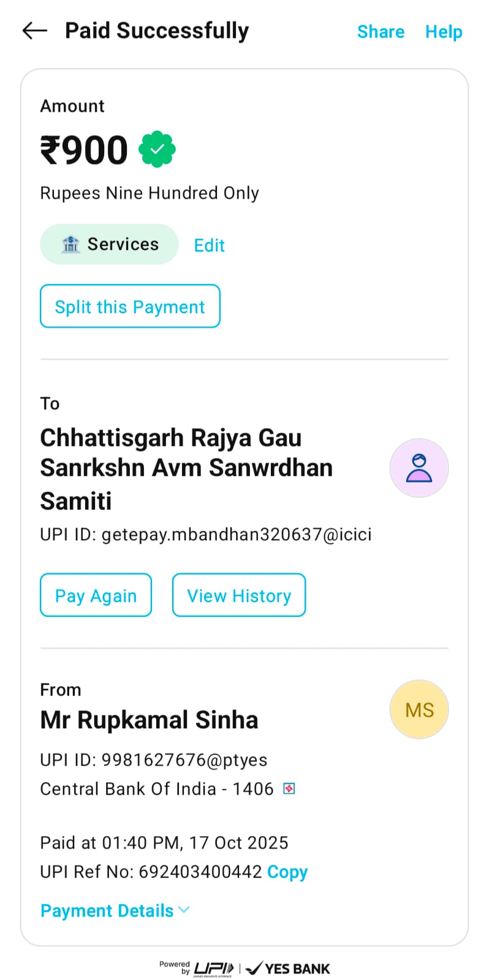Open View History for this payee

pos(239,595)
